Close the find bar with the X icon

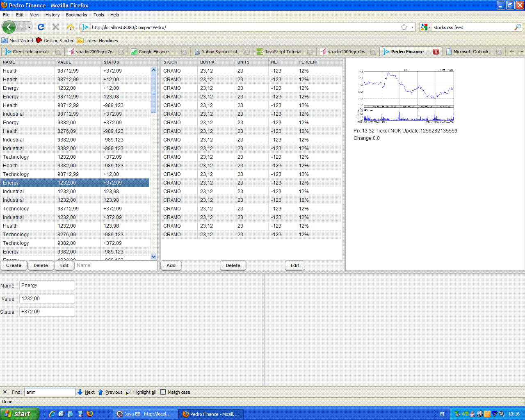[5, 392]
